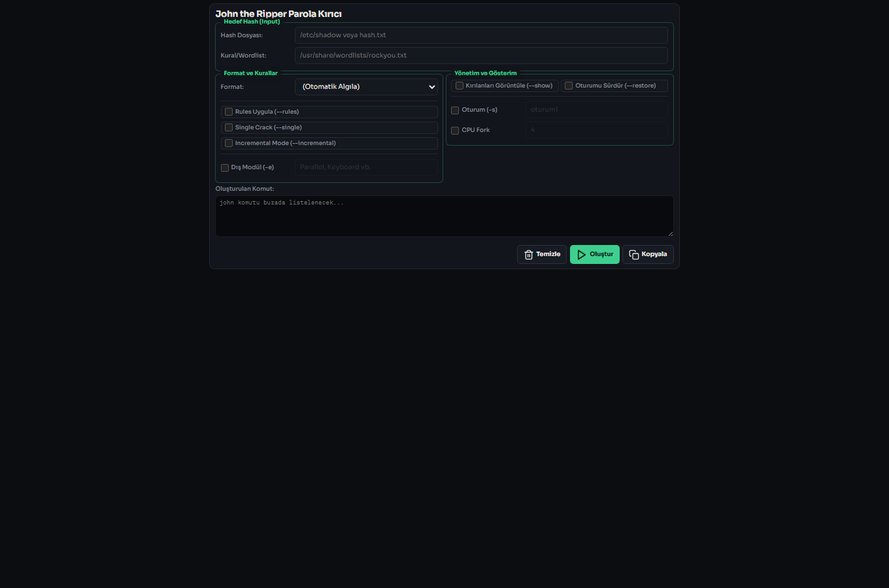The image size is (889, 588).
Task: Click the Temizle button with trash icon
Action: click(542, 254)
